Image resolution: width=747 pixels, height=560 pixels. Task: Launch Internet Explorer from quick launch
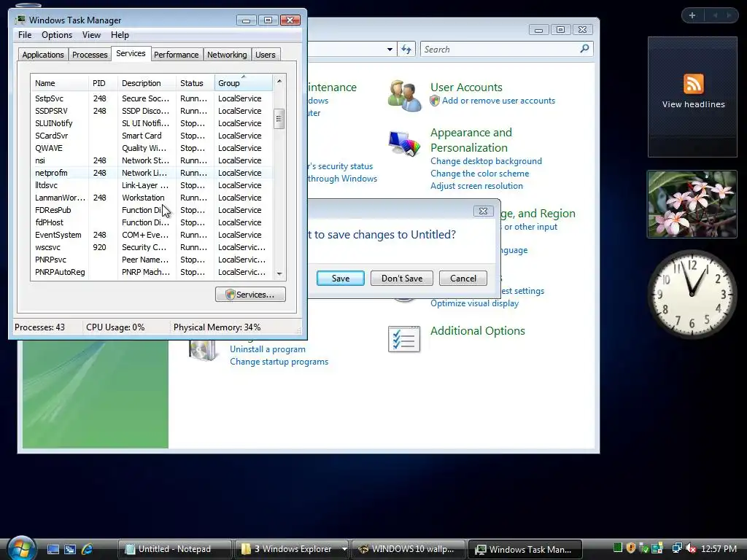point(88,549)
